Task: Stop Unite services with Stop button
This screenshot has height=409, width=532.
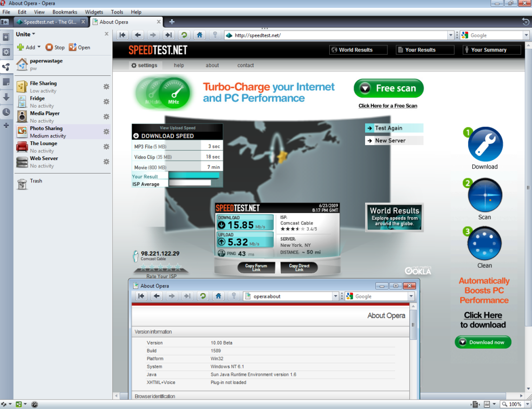Action: 55,47
